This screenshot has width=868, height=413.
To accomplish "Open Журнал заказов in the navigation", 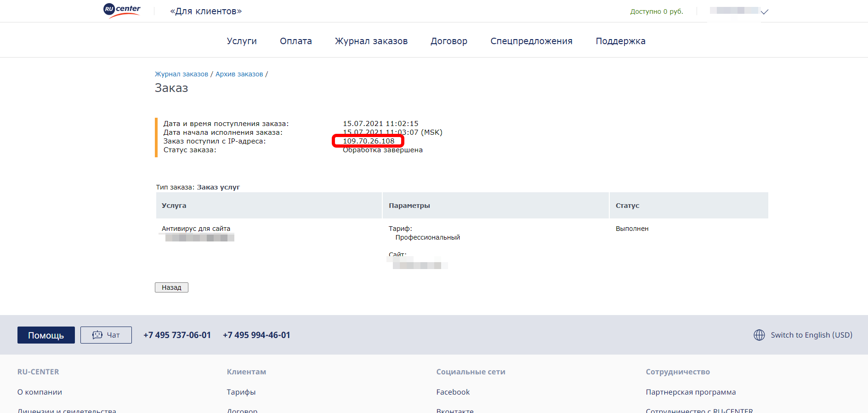I will (x=371, y=41).
